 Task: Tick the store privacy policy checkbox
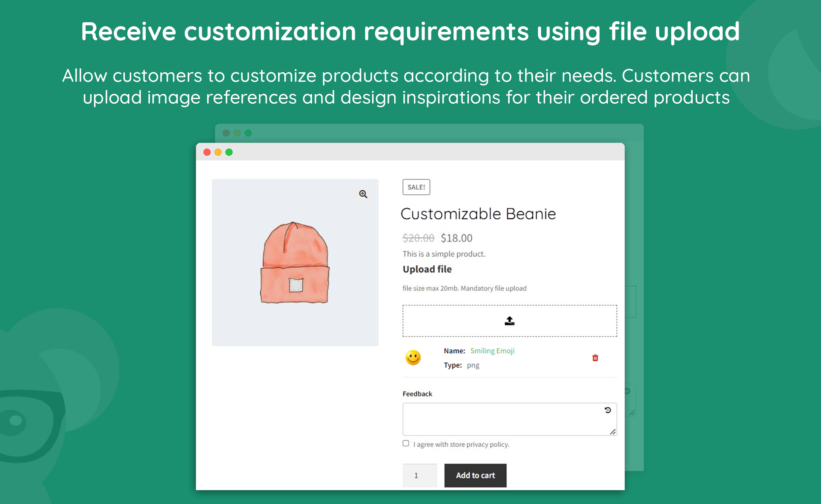pyautogui.click(x=406, y=443)
